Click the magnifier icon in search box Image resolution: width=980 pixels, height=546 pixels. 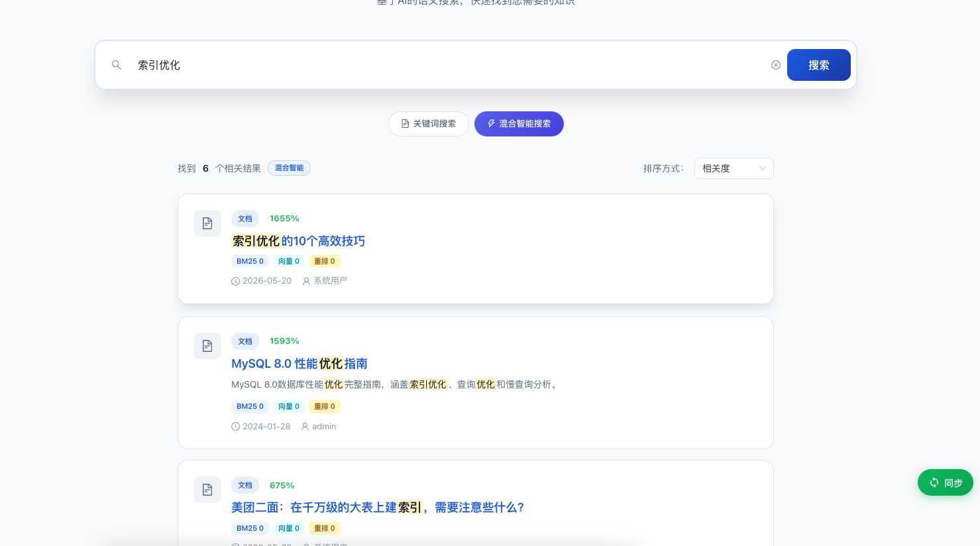117,65
